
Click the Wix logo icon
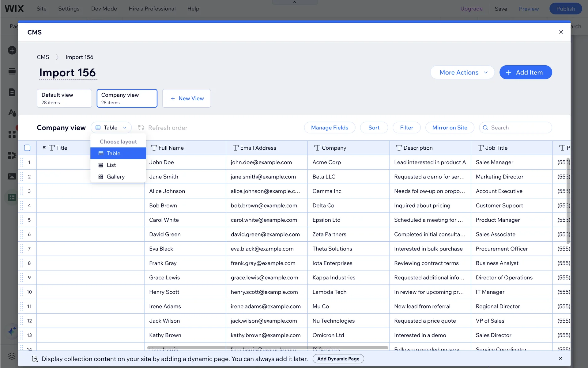click(x=14, y=9)
